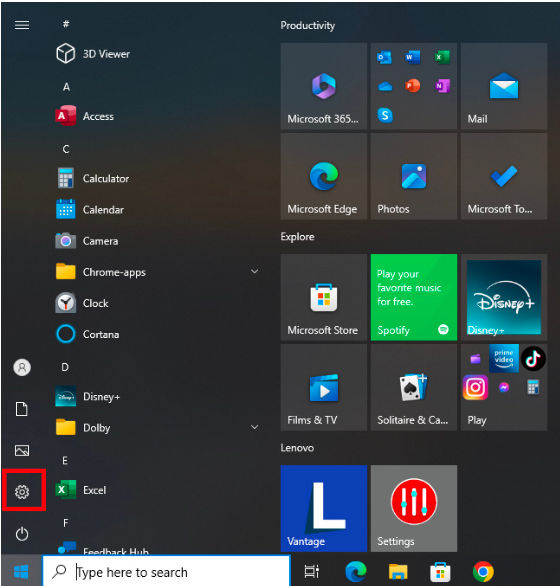The image size is (560, 586).
Task: Open Settings gear in the sidebar
Action: tap(22, 492)
